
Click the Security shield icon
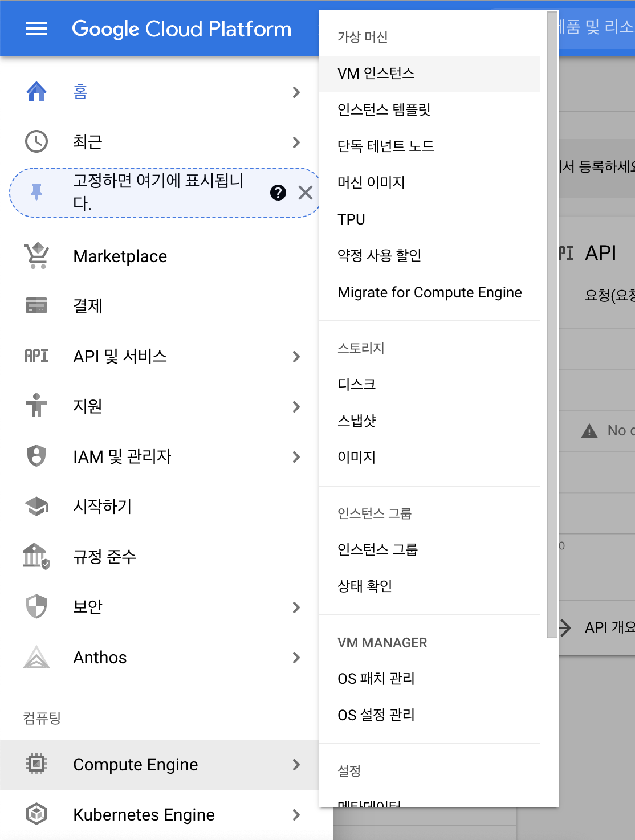pos(36,606)
